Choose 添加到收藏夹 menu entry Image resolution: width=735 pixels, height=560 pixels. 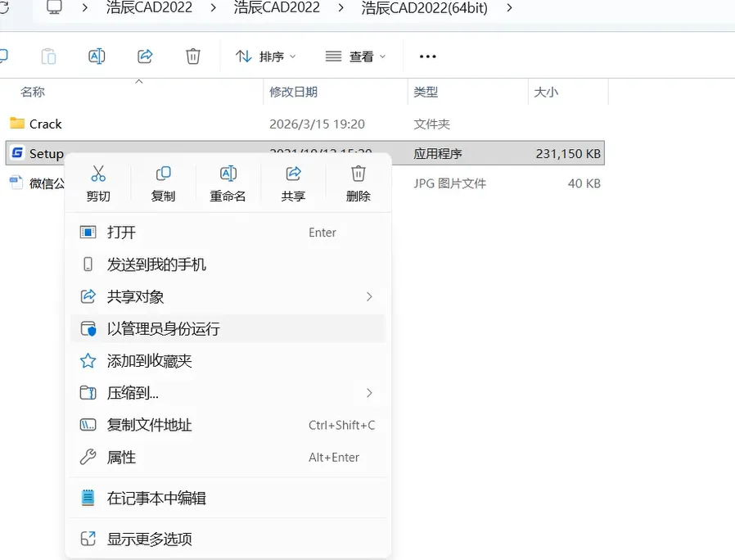pyautogui.click(x=228, y=361)
